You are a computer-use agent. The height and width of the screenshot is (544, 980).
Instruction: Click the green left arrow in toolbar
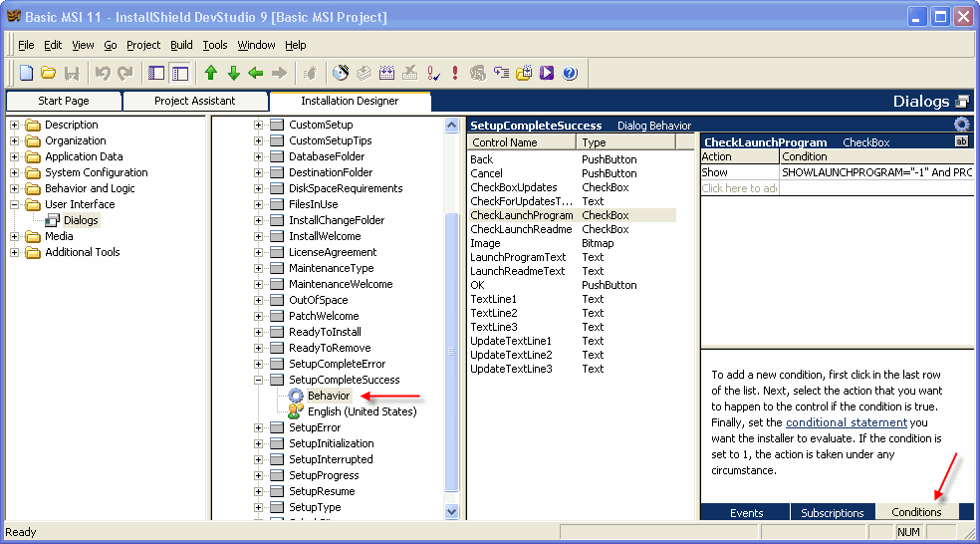point(256,73)
